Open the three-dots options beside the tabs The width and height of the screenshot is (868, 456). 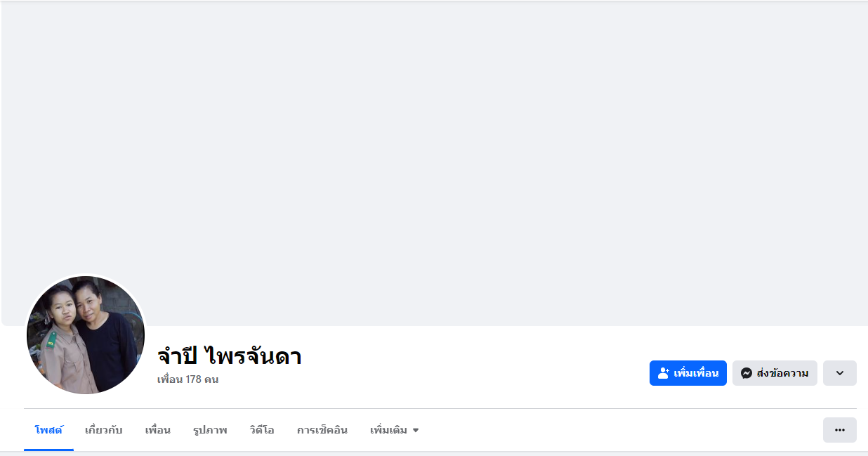pos(839,430)
